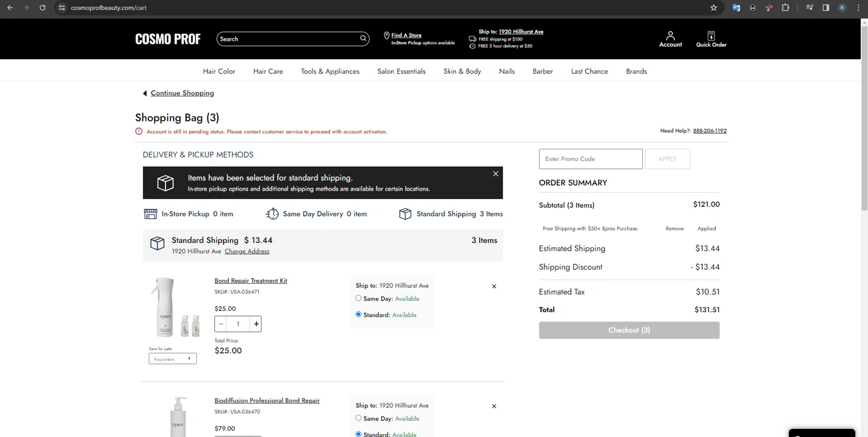868x437 pixels.
Task: Decrease Bond Repair Treatment Kit quantity
Action: coord(221,324)
